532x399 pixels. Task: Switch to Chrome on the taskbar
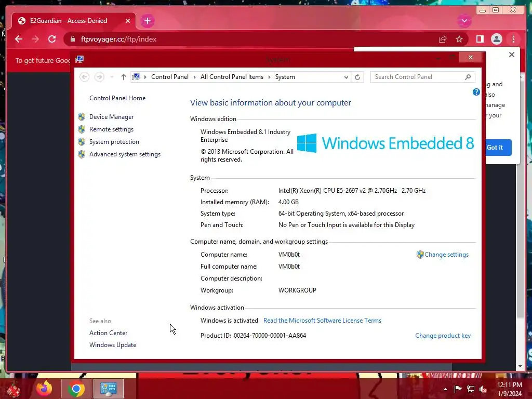pos(76,389)
